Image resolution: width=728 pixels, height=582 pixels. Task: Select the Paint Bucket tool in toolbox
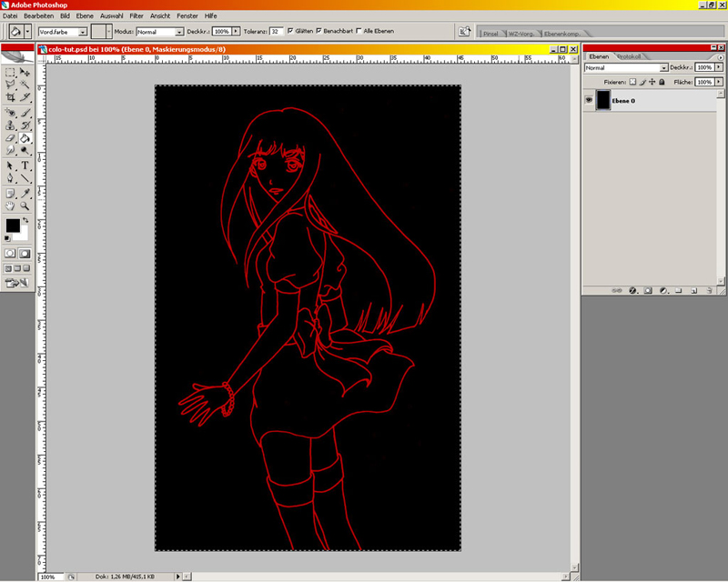click(25, 138)
